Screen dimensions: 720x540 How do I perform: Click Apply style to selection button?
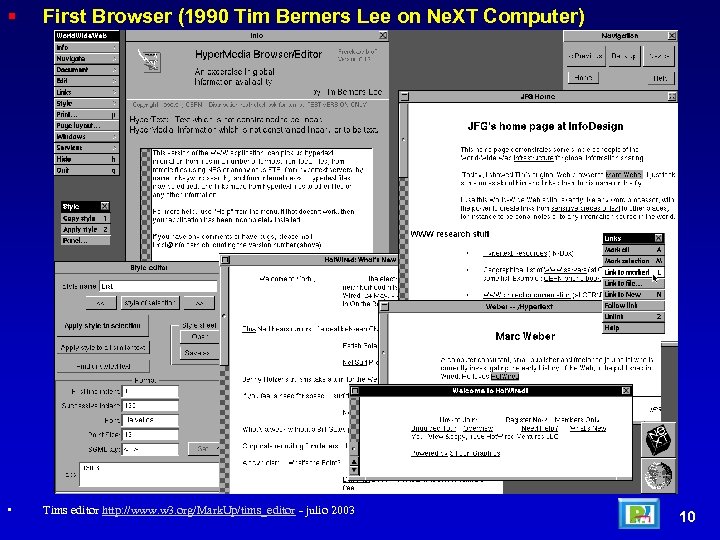pos(102,326)
